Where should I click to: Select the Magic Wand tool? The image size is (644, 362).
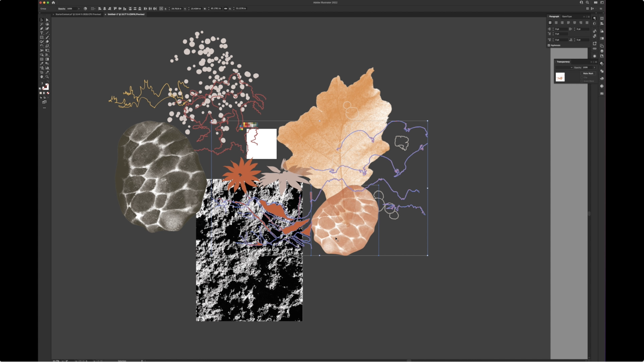[x=42, y=24]
